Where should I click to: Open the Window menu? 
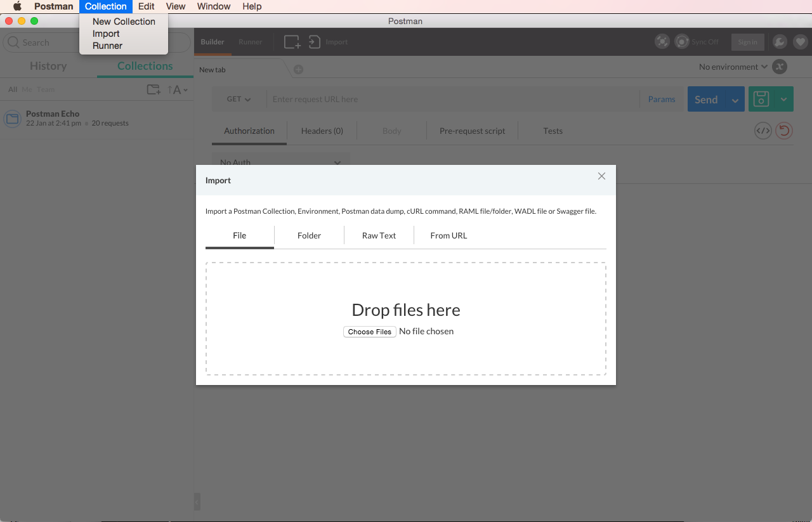[x=214, y=6]
